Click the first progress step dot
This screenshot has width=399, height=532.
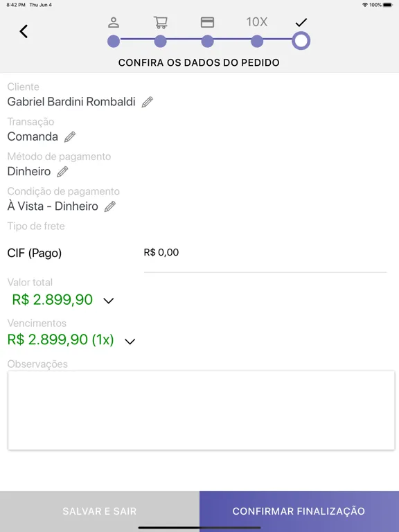tap(114, 42)
